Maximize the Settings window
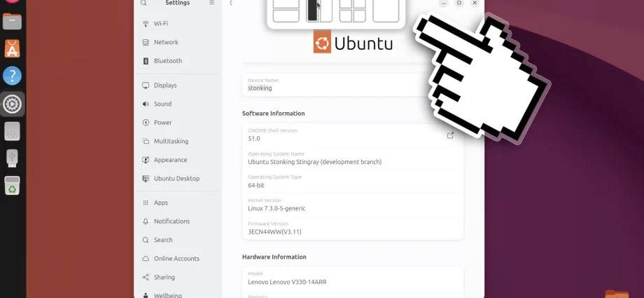The width and height of the screenshot is (644, 298). pyautogui.click(x=459, y=3)
